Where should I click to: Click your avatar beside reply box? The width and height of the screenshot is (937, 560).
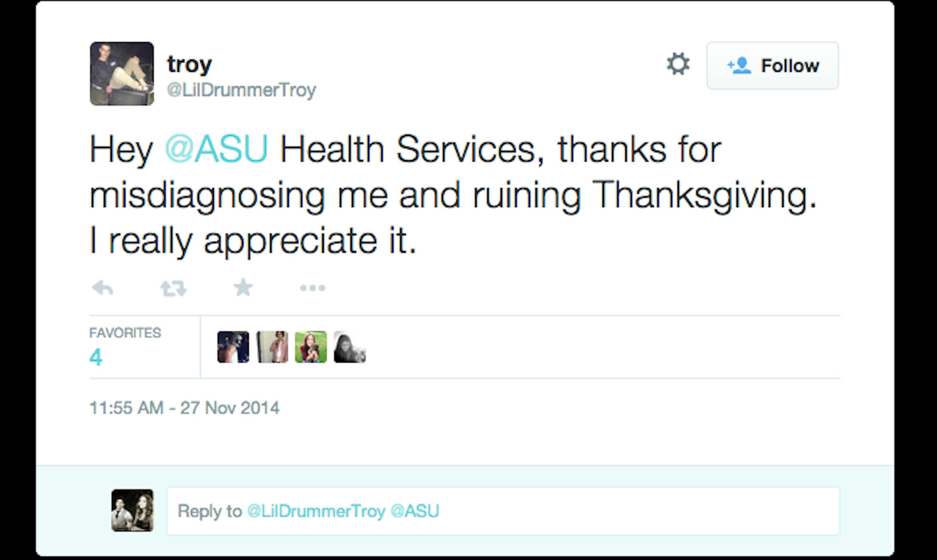[x=133, y=511]
